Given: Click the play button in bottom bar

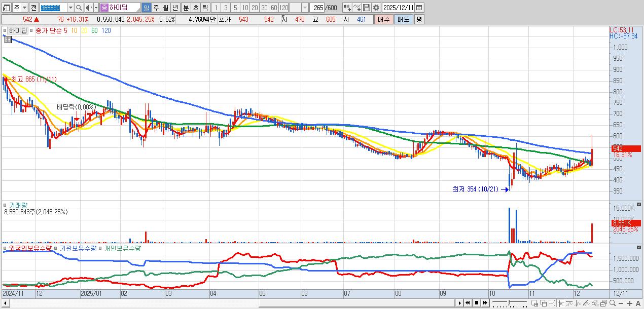Looking at the screenshot, I should click(x=460, y=303).
